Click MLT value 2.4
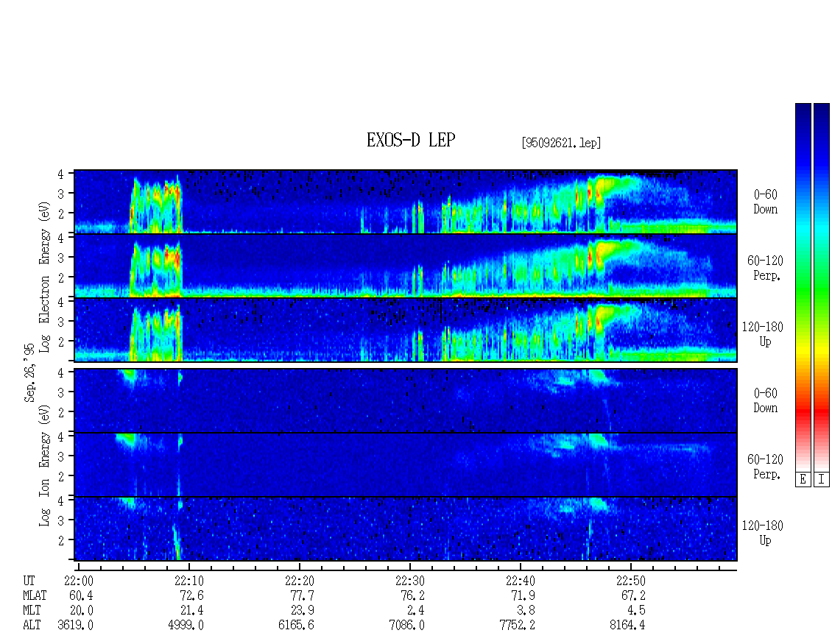 point(415,611)
